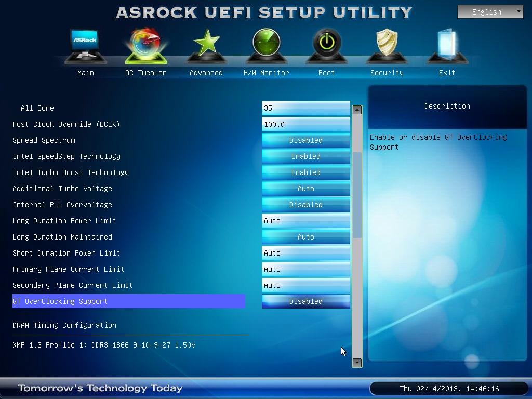Change Intel SpeedStep Technology Enabled option
Viewport: 532px width, 399px height.
tap(305, 156)
